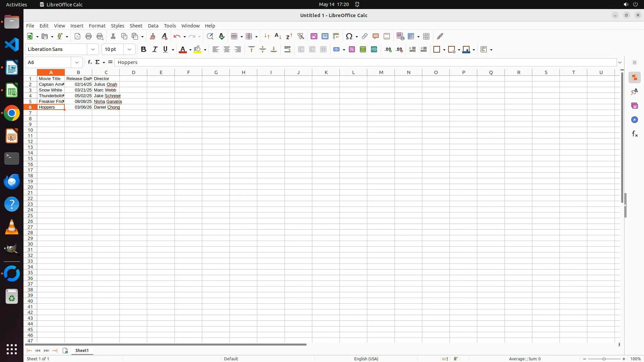Open the Navigator sidebar panel
Screen dimensions: 644x362
pyautogui.click(x=634, y=120)
